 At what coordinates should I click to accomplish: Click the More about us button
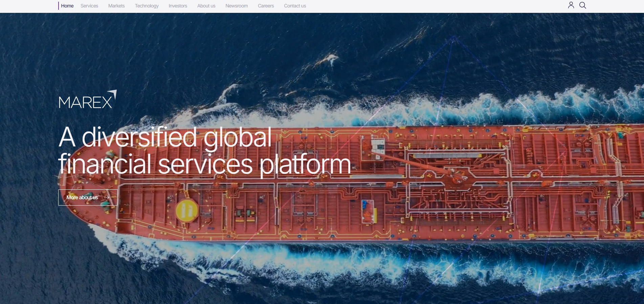tap(88, 197)
